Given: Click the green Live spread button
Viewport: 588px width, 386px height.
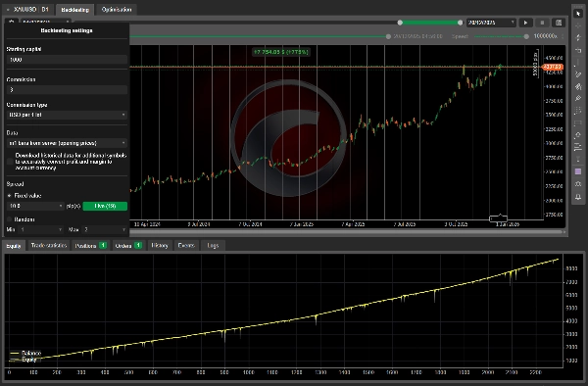Looking at the screenshot, I should (105, 206).
